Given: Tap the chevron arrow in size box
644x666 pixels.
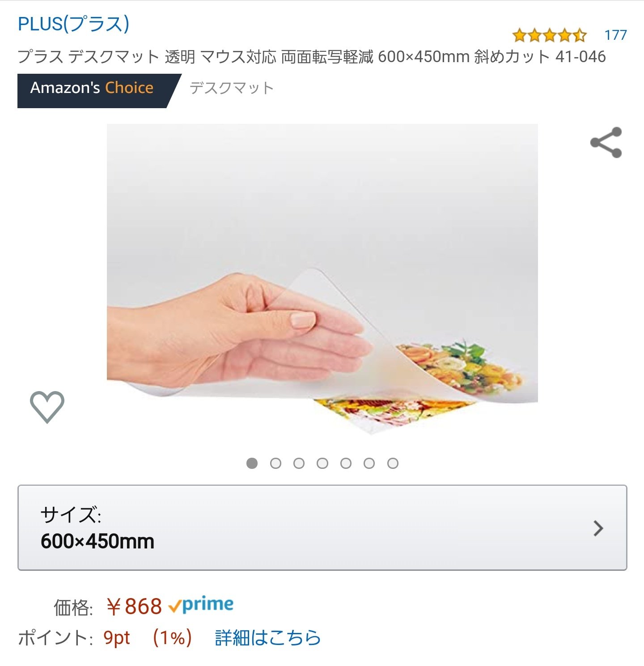Looking at the screenshot, I should coord(598,528).
